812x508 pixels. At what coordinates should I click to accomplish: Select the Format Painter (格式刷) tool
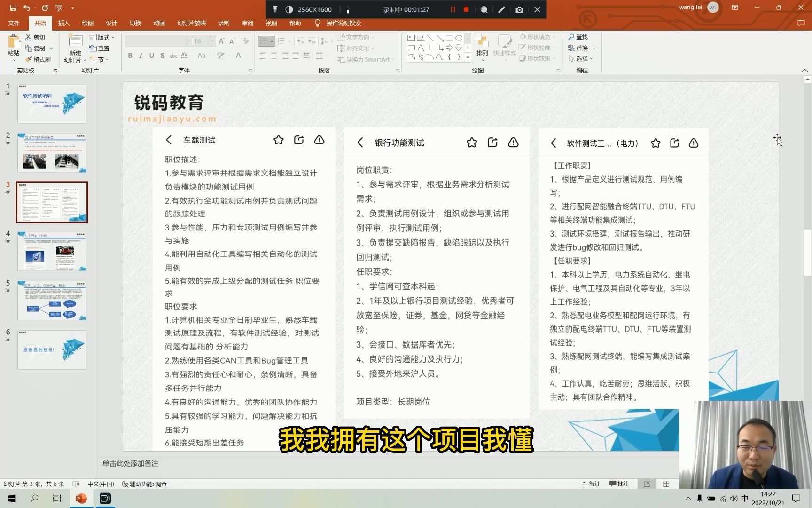click(38, 59)
